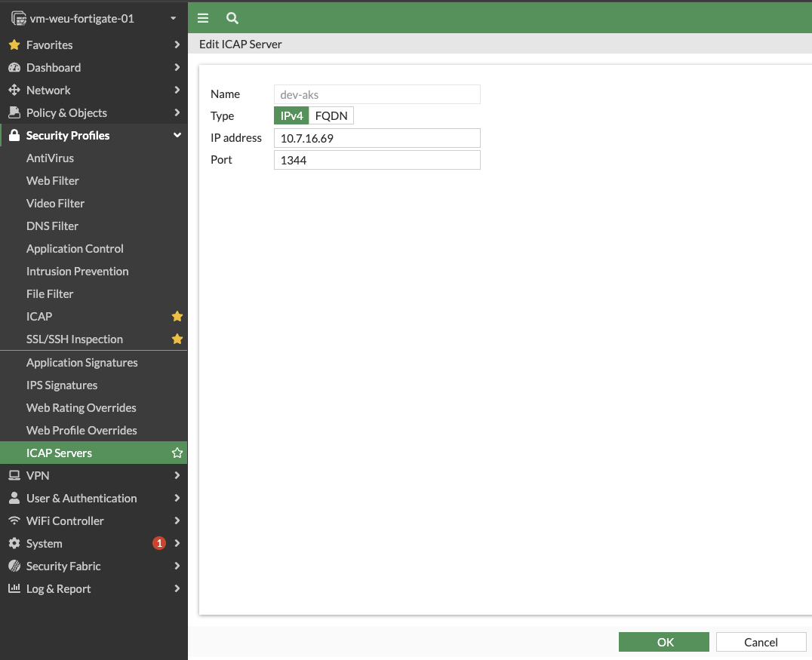Viewport: 812px width, 660px height.
Task: Cancel editing the ICAP server
Action: pyautogui.click(x=761, y=642)
